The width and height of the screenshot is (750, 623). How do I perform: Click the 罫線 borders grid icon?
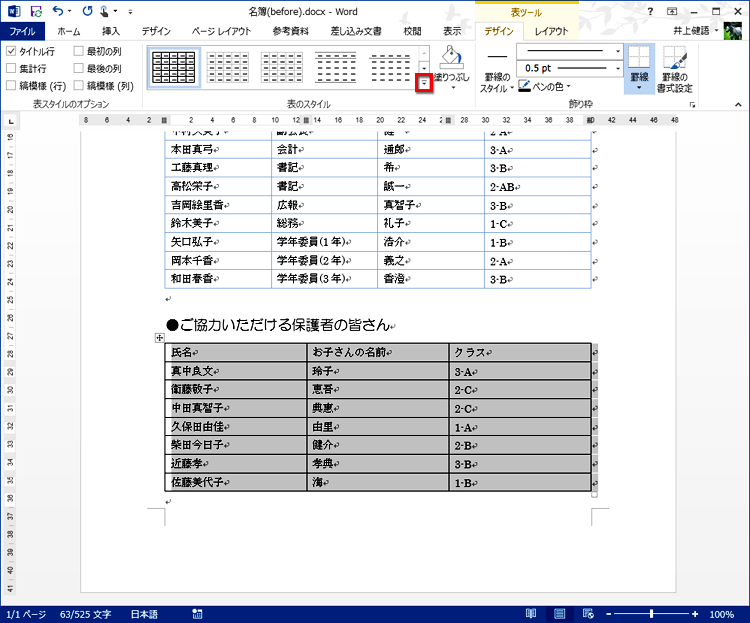(x=639, y=57)
